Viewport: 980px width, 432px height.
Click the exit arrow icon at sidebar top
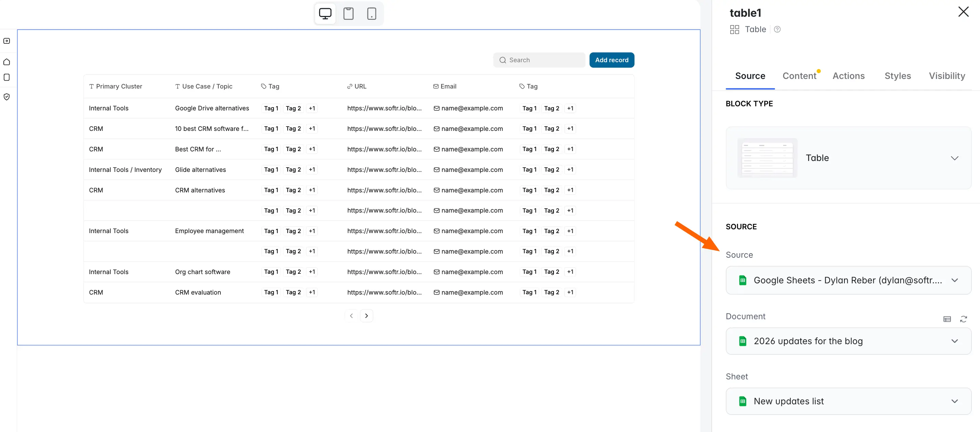pos(6,41)
